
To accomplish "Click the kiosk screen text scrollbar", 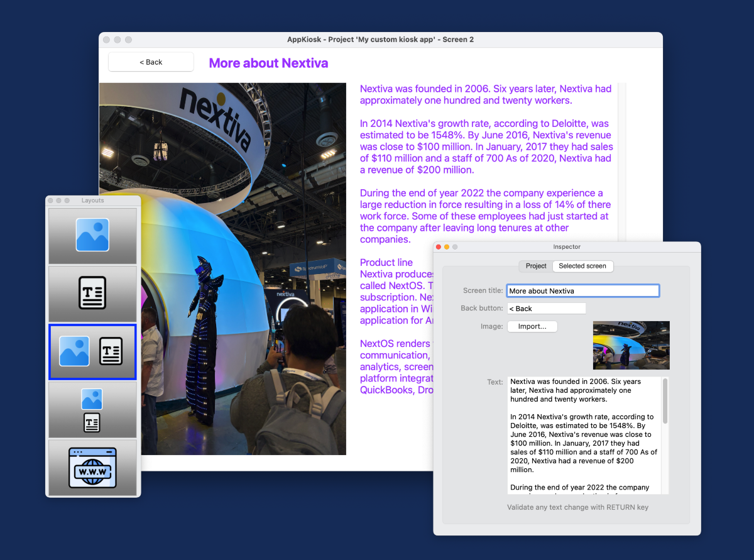I will pos(623,163).
